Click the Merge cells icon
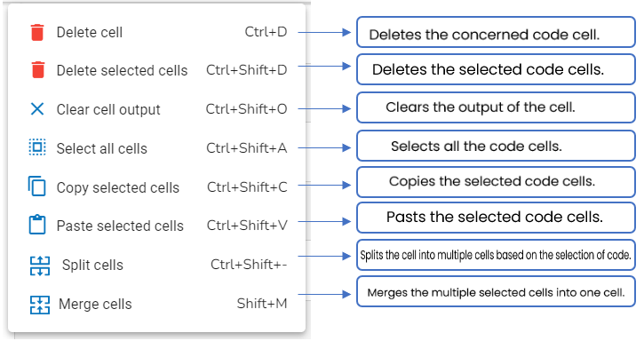The height and width of the screenshot is (341, 644). pos(40,305)
